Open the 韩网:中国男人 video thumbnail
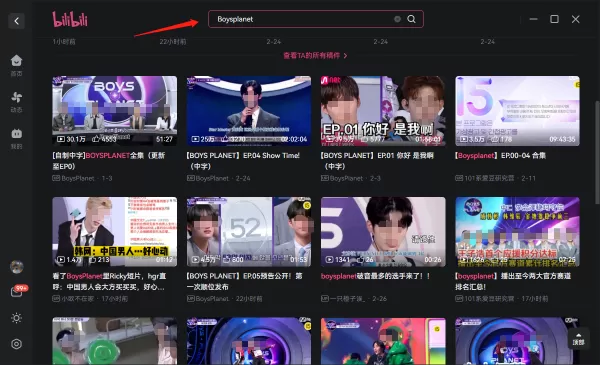The width and height of the screenshot is (600, 365). [115, 231]
